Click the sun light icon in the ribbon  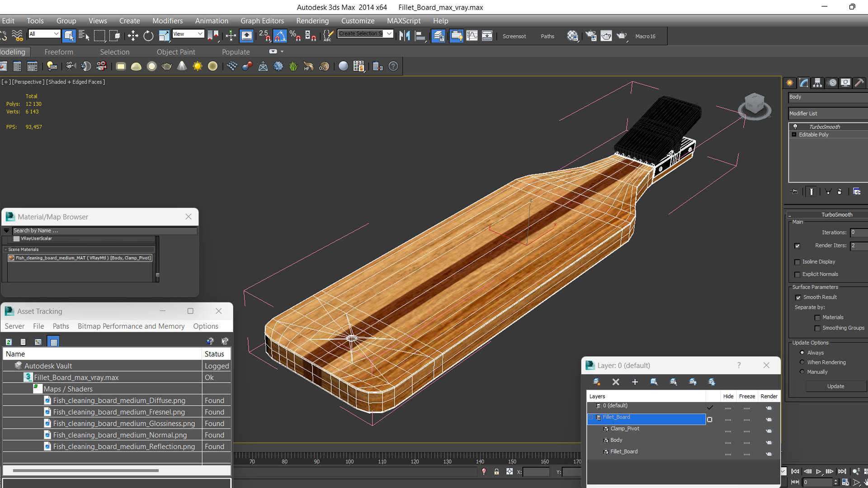pos(197,66)
